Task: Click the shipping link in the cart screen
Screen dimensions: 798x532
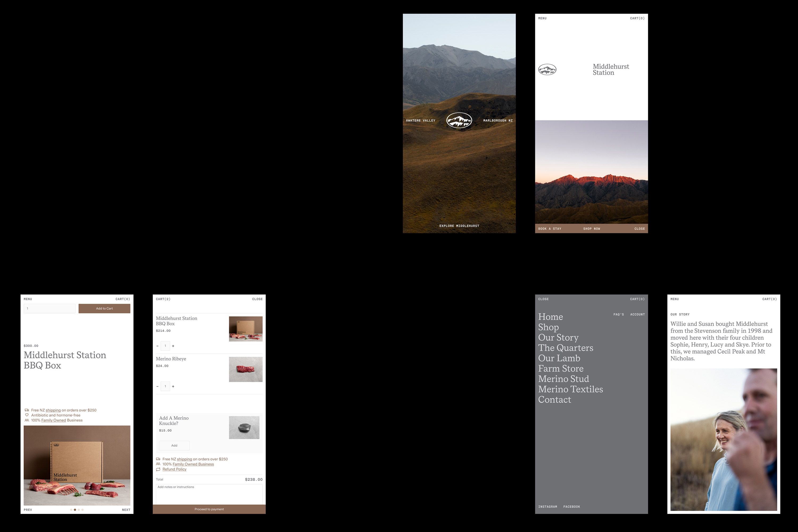Action: tap(185, 459)
